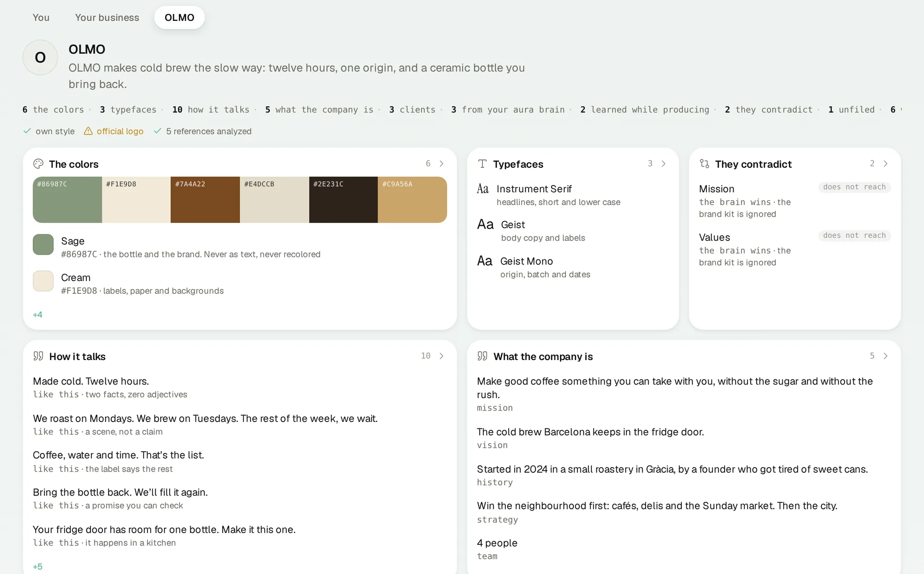Open the Typefaces card chevron arrow

[664, 164]
